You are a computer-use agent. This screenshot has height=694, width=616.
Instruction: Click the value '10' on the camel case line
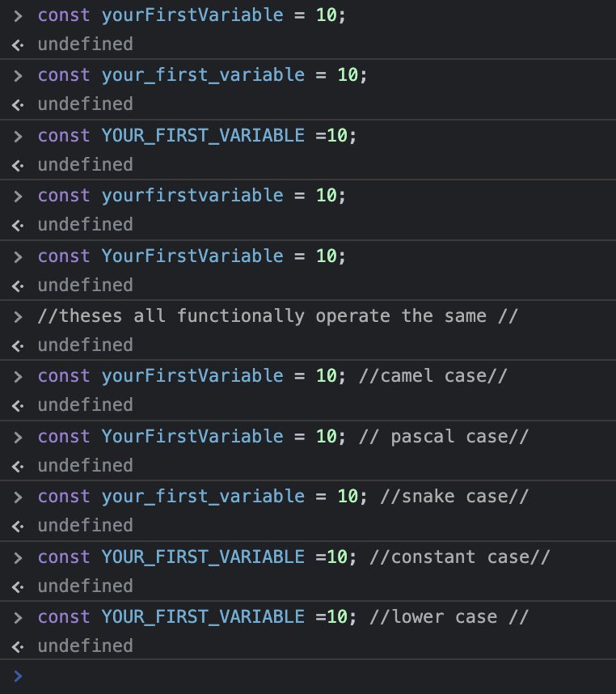tap(327, 376)
